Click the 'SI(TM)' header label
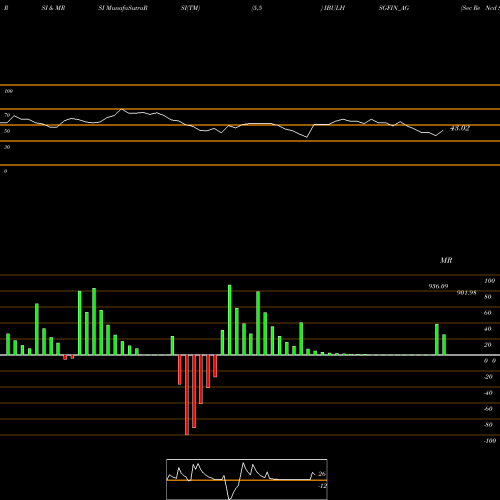This screenshot has width=500, height=500. point(190,8)
